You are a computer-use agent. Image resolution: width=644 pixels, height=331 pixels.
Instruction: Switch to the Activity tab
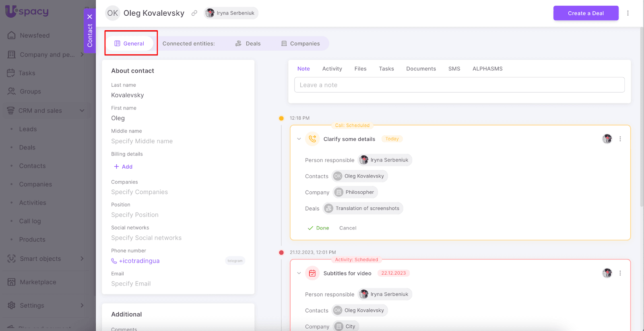tap(332, 69)
